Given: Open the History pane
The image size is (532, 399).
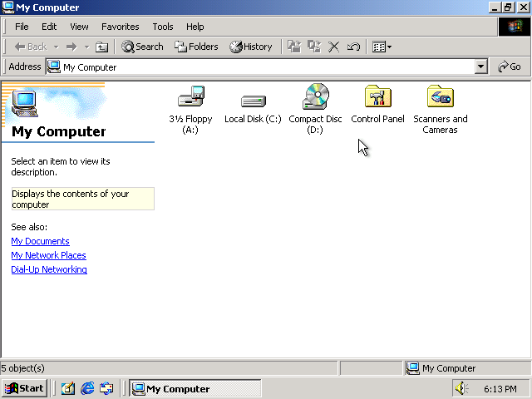Looking at the screenshot, I should tap(251, 47).
